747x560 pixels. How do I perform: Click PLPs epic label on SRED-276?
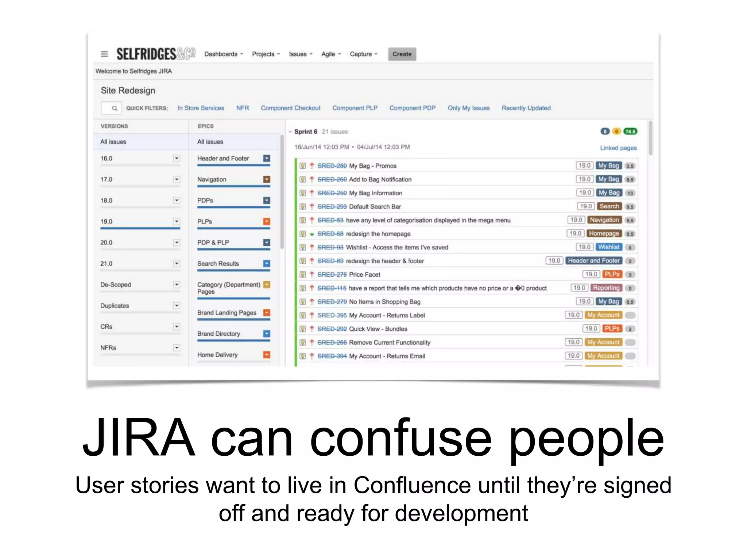coord(612,274)
